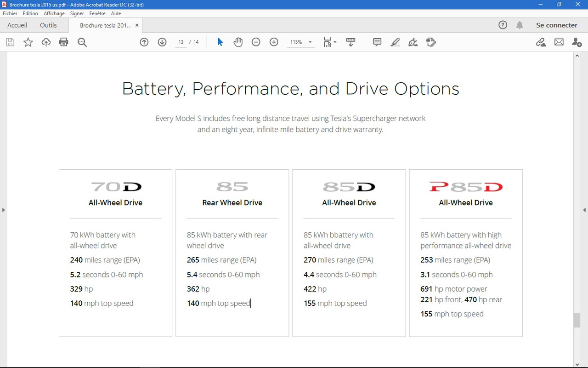Activate the hand pan tool

click(238, 42)
